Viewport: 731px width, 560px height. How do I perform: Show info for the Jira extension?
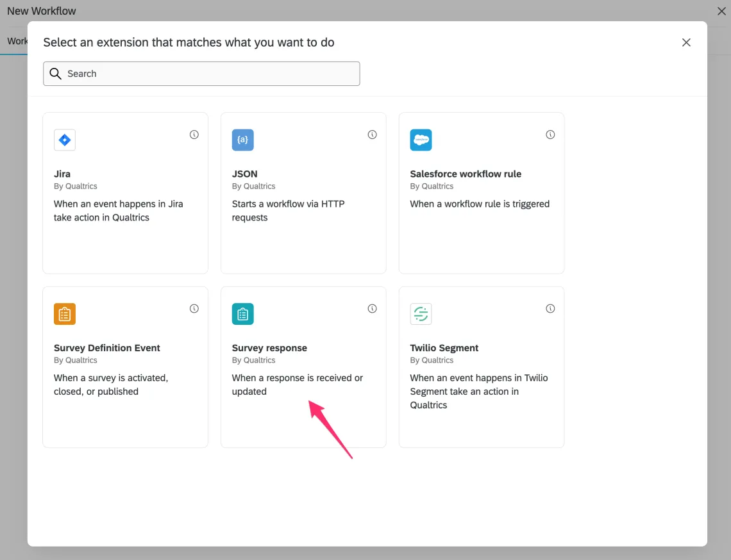(x=194, y=135)
